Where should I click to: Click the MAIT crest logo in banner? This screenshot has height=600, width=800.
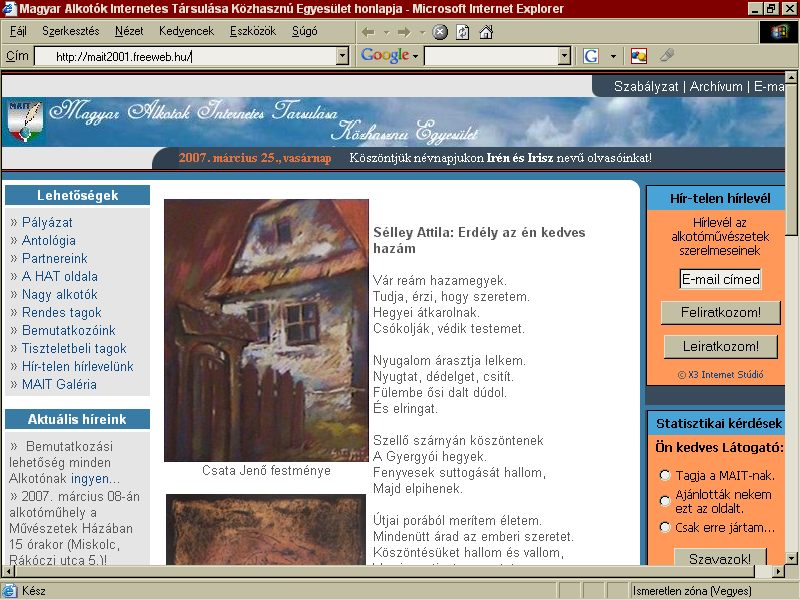coord(24,121)
